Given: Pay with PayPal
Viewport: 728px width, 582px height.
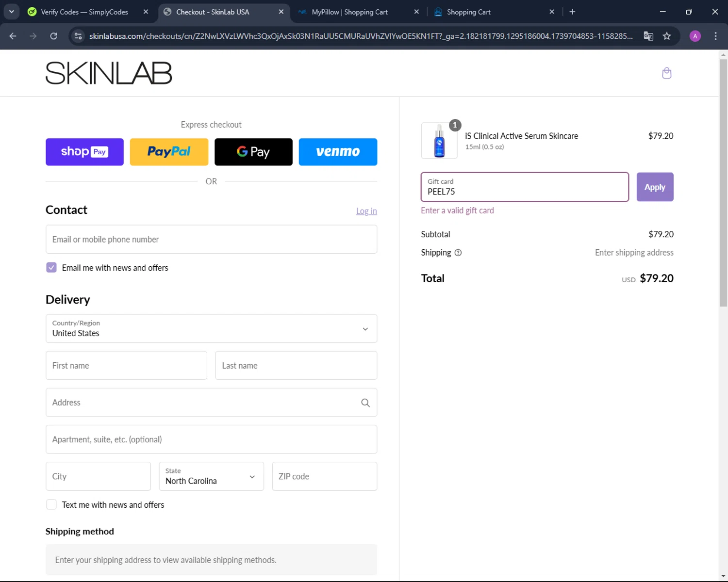Looking at the screenshot, I should [169, 152].
